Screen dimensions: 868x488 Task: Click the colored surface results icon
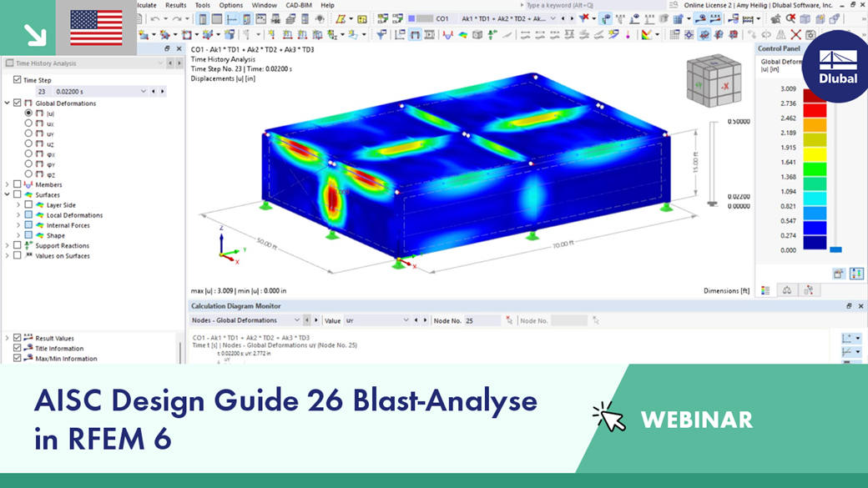pyautogui.click(x=462, y=35)
